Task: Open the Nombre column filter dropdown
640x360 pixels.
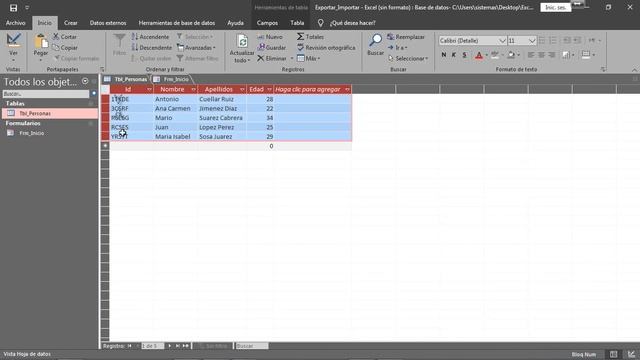Action: coord(193,89)
